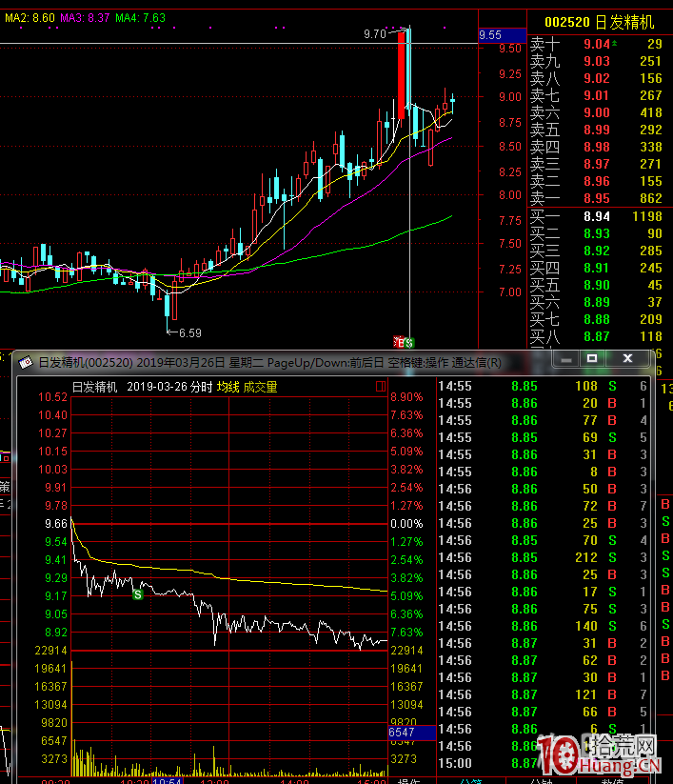Click the 卖一 ask price 8.95 row

pos(597,198)
